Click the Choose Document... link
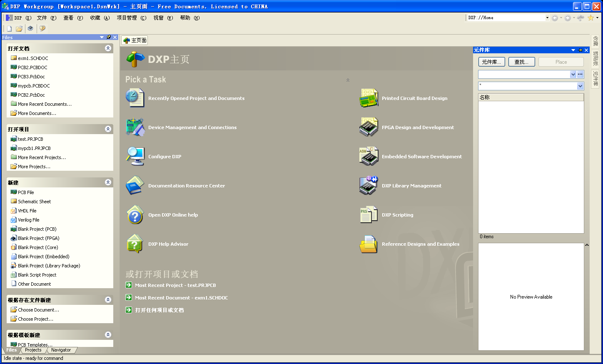The width and height of the screenshot is (603, 364). 38,310
